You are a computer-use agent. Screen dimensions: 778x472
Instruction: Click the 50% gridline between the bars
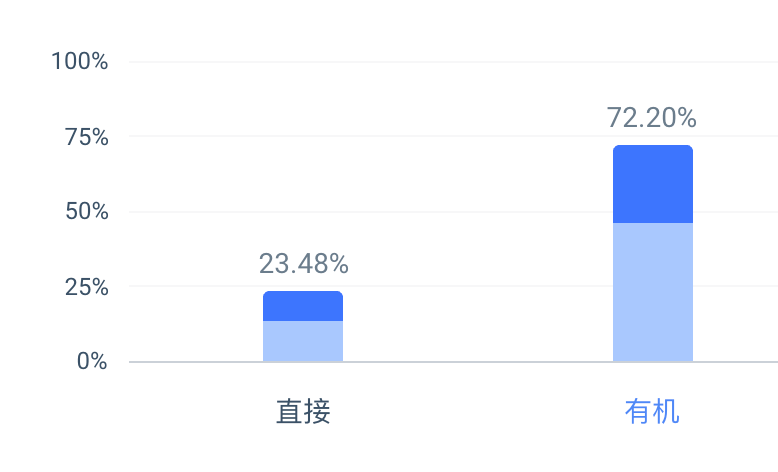pyautogui.click(x=478, y=212)
